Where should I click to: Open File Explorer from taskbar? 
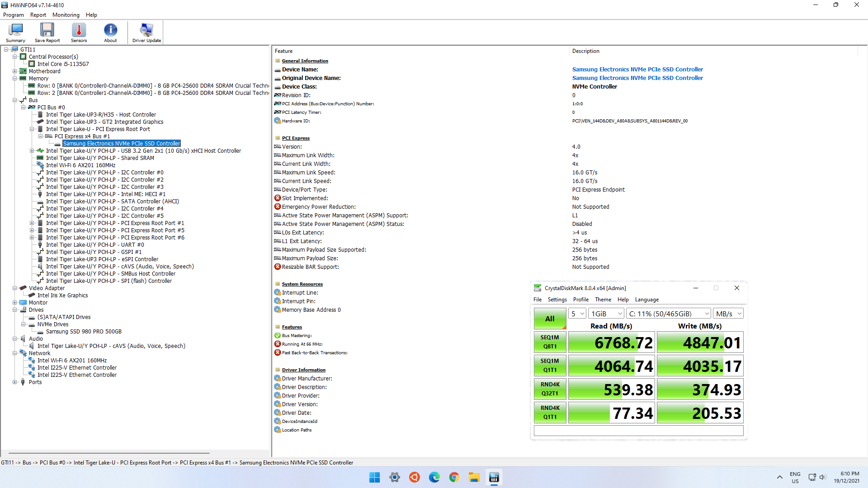474,477
